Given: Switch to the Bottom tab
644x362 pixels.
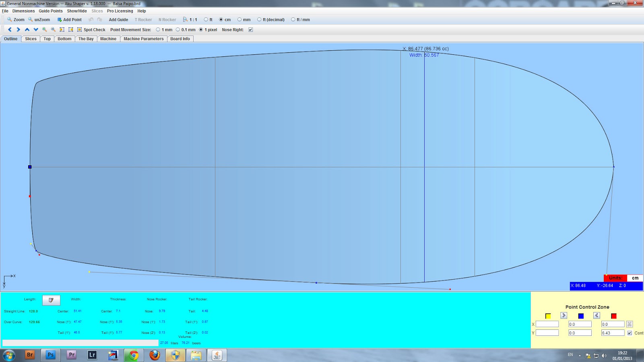Looking at the screenshot, I should (64, 39).
